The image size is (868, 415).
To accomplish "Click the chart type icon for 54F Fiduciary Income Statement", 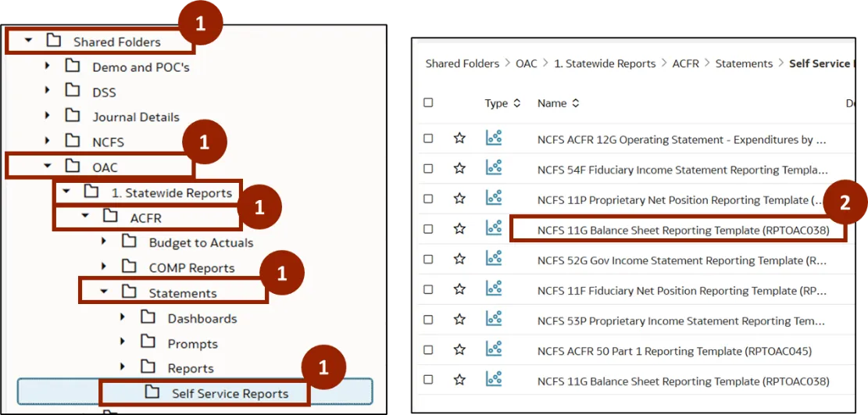I will coord(493,168).
